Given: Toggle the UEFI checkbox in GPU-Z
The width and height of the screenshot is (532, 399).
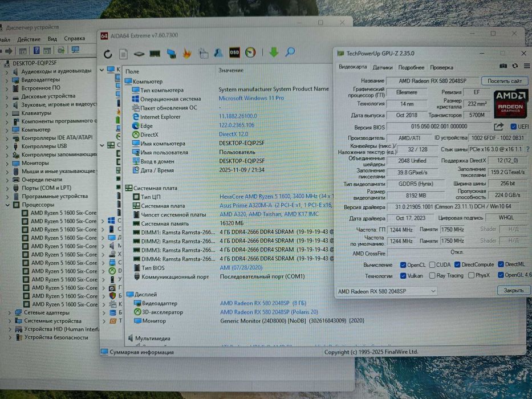Looking at the screenshot, I should 513,127.
